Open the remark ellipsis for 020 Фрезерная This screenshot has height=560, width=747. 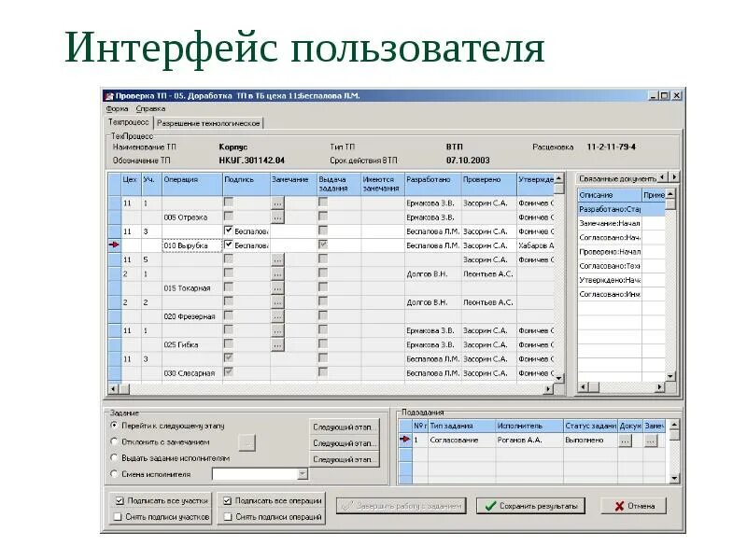[x=277, y=316]
